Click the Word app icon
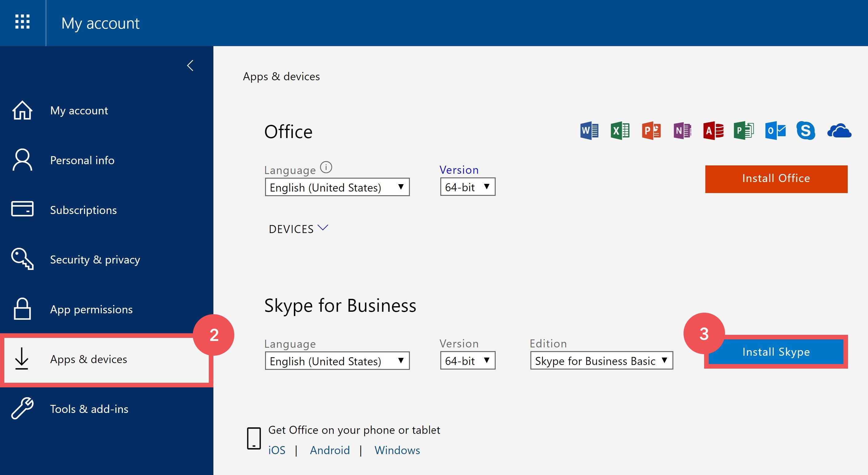 tap(589, 131)
